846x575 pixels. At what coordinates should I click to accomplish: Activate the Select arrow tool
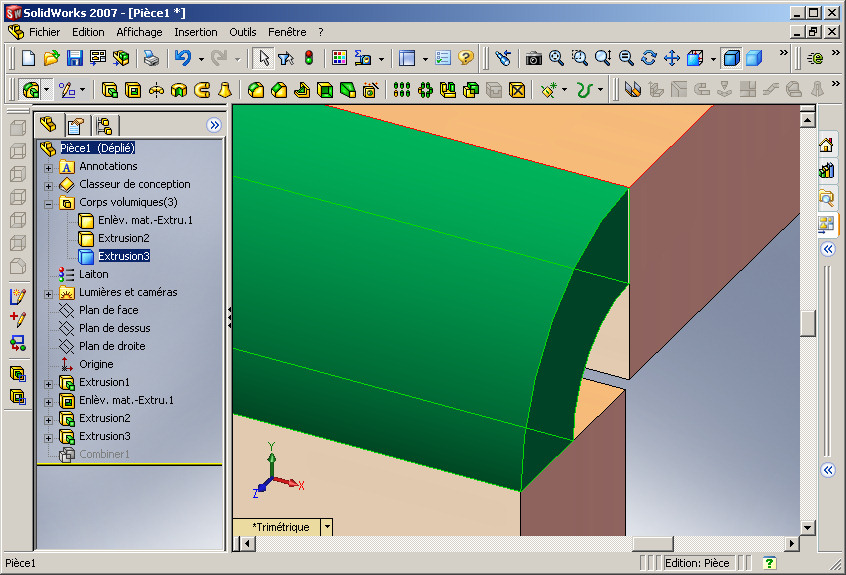(x=263, y=58)
